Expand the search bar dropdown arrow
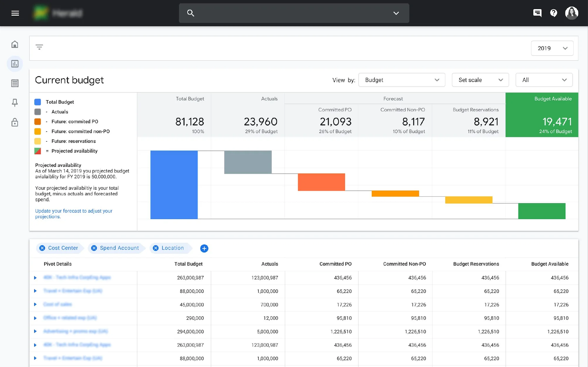Screen dimensions: 588x367 pos(396,13)
